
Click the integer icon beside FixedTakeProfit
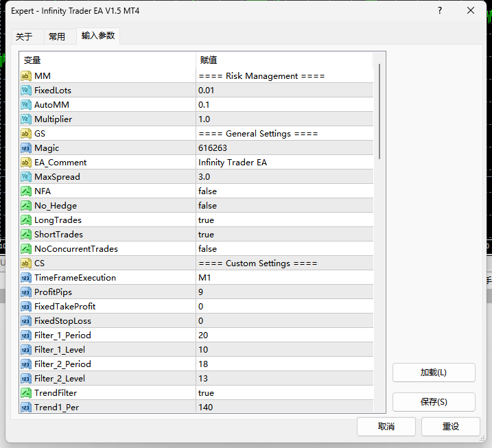coord(26,307)
